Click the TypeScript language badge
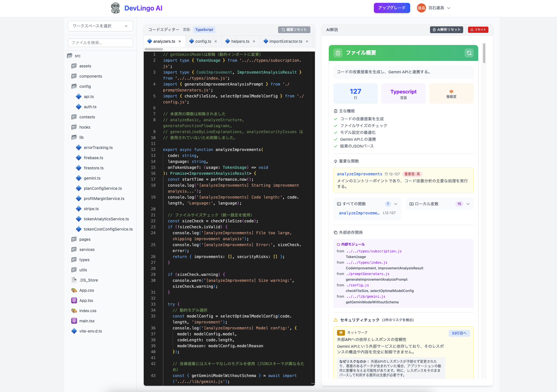The height and width of the screenshot is (392, 557). click(204, 29)
